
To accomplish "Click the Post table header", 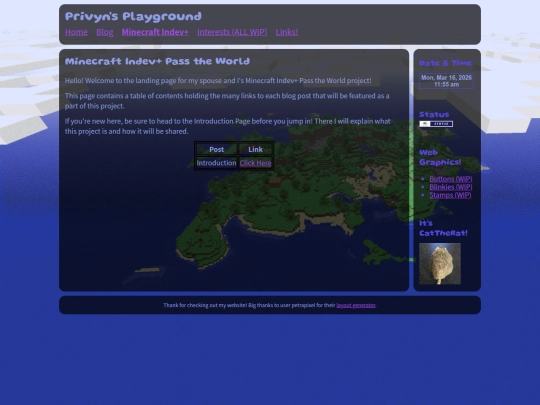I will pos(216,149).
